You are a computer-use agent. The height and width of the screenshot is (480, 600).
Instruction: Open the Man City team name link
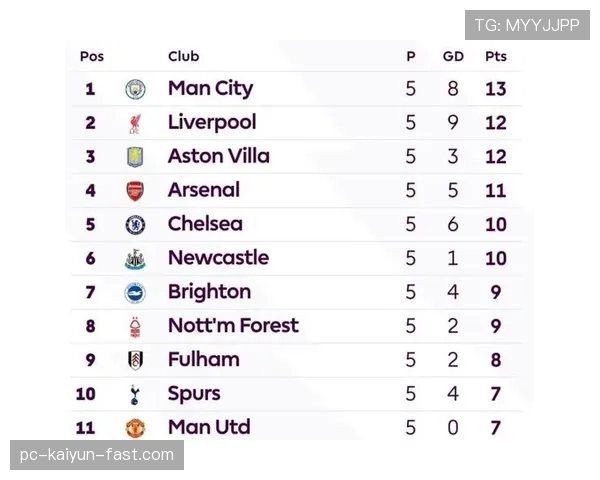coord(210,89)
